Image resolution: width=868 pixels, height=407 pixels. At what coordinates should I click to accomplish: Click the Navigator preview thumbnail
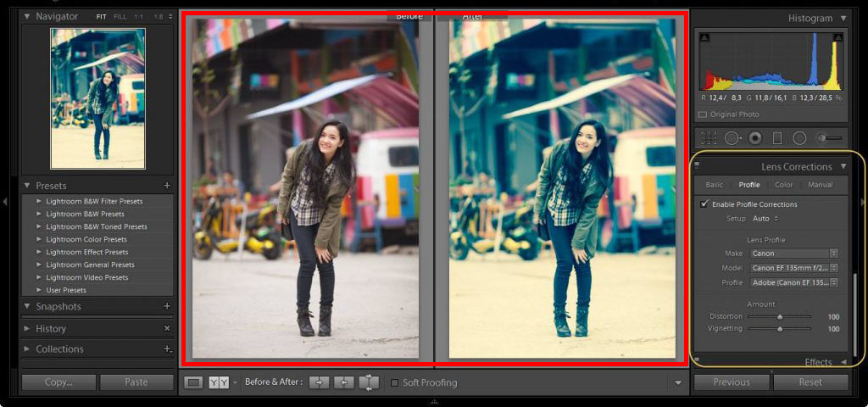click(98, 98)
